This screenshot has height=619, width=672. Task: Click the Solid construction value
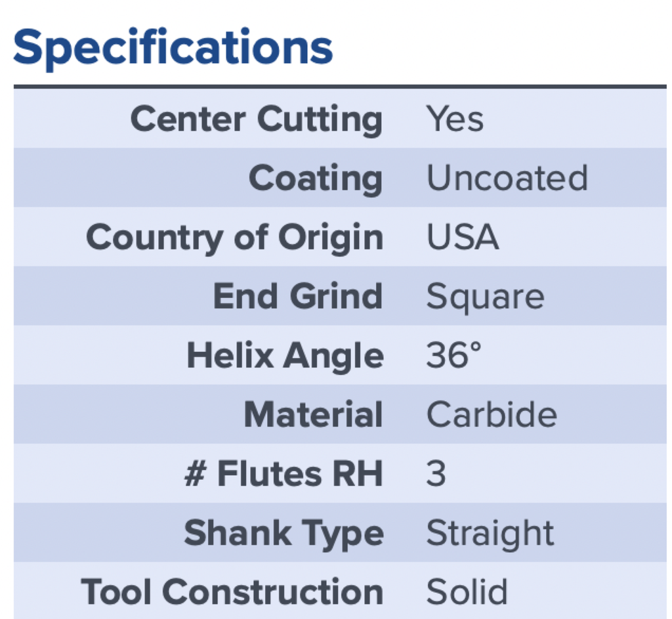click(467, 592)
